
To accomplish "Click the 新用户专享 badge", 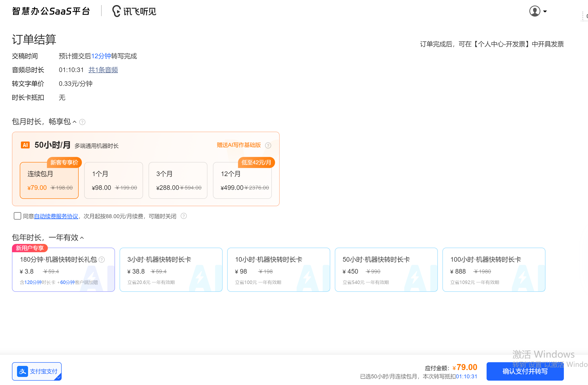I will tap(30, 248).
